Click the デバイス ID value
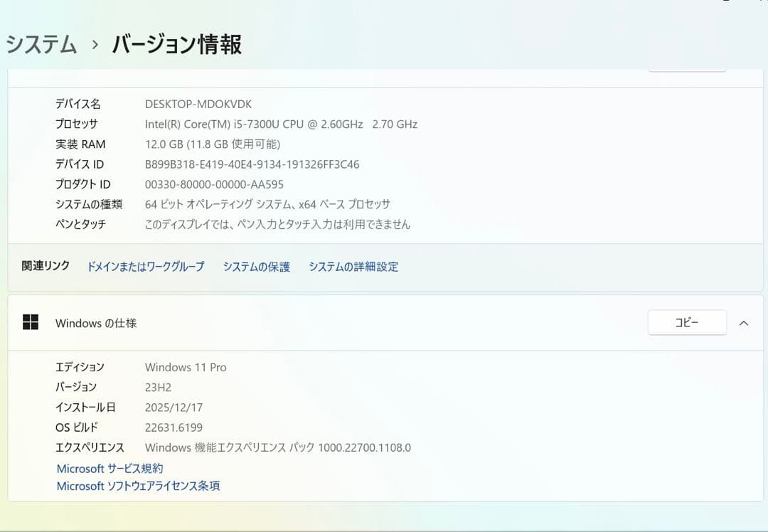Image resolution: width=768 pixels, height=532 pixels. 252,164
